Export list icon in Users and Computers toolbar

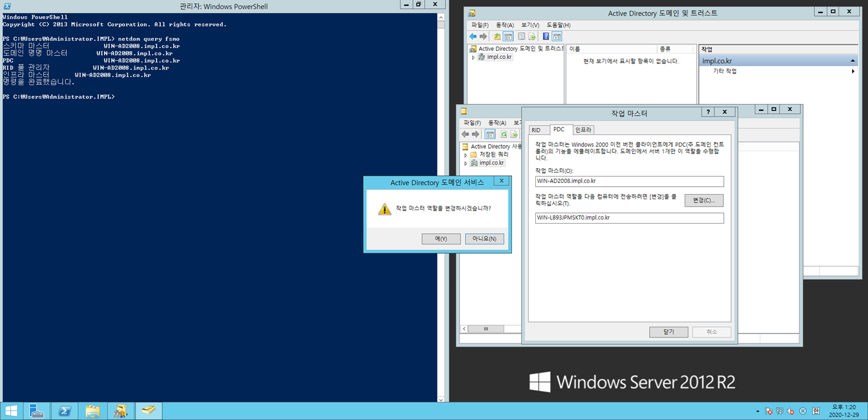click(514, 134)
